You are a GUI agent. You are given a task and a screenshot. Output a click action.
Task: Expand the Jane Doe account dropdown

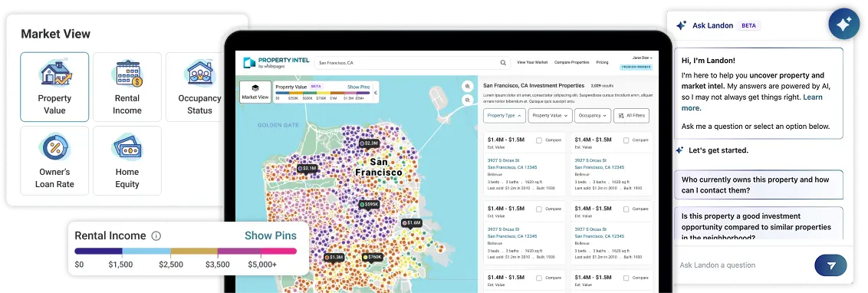tap(642, 58)
